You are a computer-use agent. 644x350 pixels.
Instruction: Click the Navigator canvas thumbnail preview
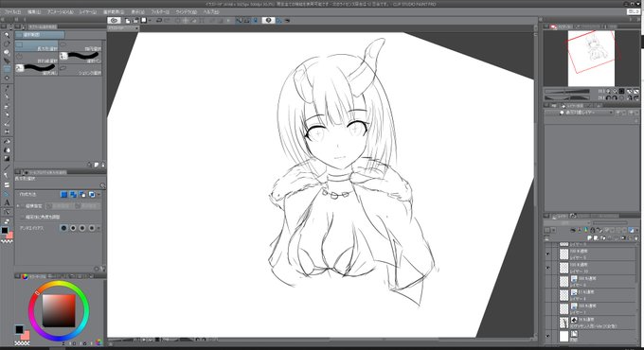click(x=591, y=58)
